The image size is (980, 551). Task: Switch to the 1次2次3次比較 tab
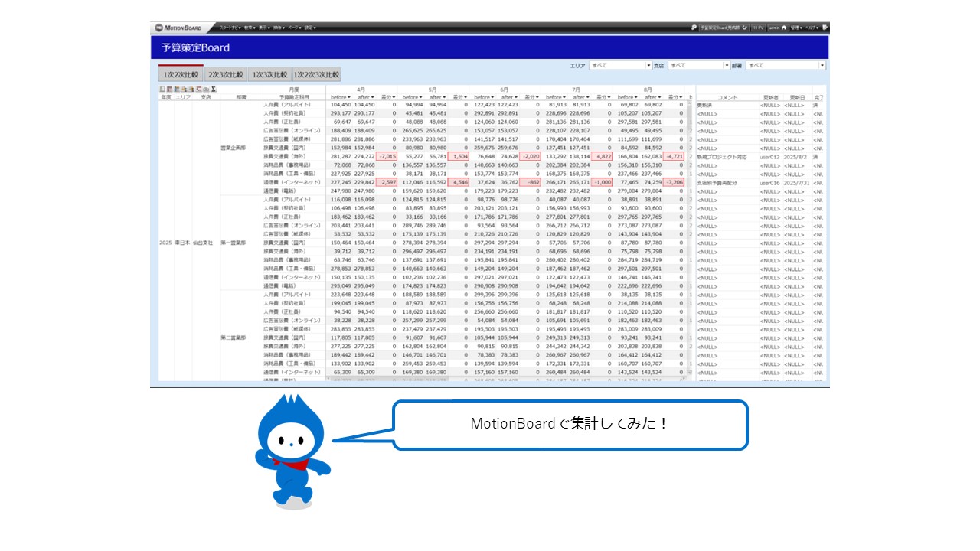tap(316, 75)
